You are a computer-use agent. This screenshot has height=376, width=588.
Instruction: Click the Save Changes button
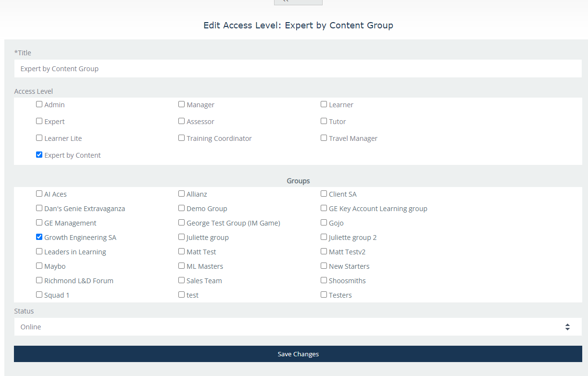pos(298,354)
